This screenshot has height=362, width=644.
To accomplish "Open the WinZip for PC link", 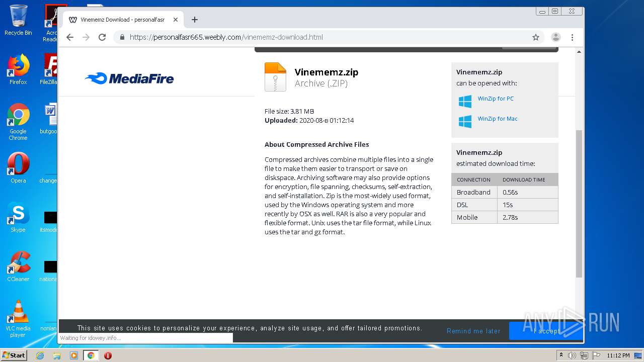I will click(496, 99).
